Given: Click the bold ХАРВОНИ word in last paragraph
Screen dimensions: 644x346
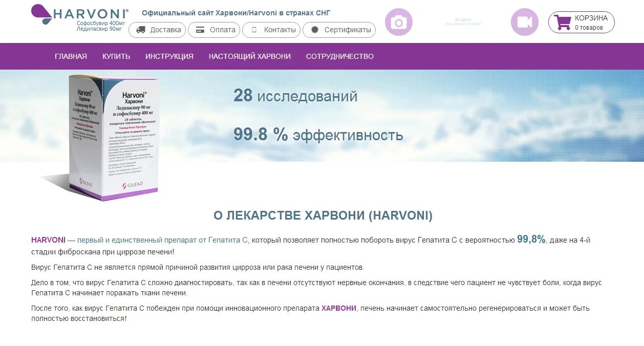Looking at the screenshot, I should click(338, 308).
